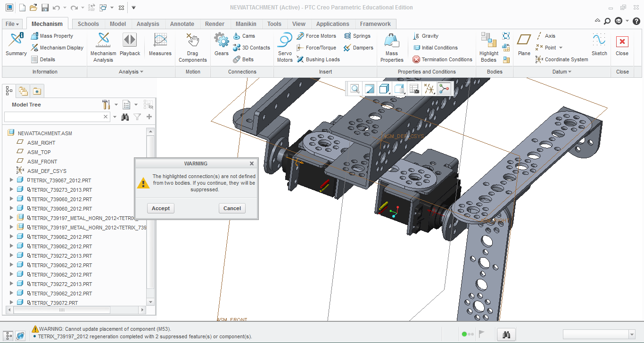644x343 pixels.
Task: Switch to the Analysis tab
Action: (148, 24)
